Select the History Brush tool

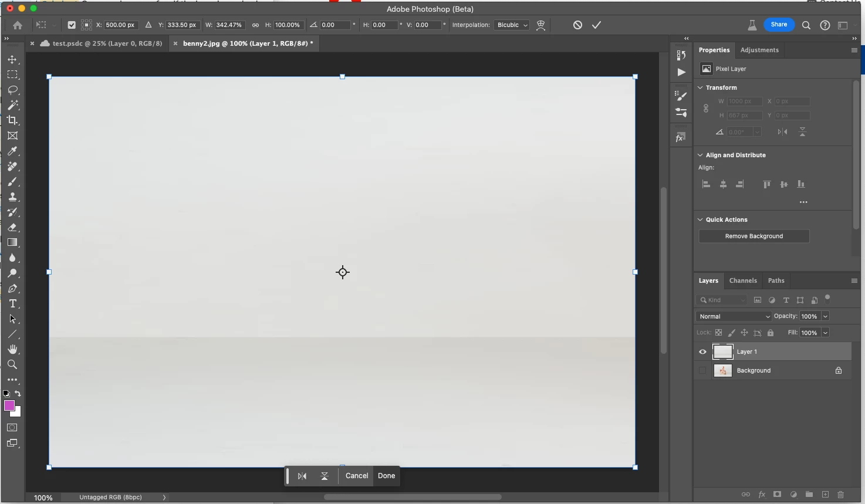(x=12, y=212)
